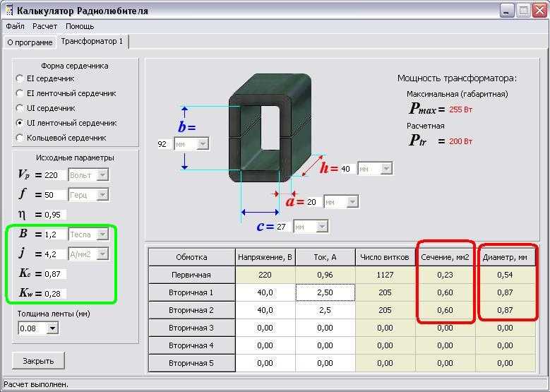Screen dimensions: 550x392
Task: Open the мм unit dropdown for dimension c
Action: (x=322, y=227)
